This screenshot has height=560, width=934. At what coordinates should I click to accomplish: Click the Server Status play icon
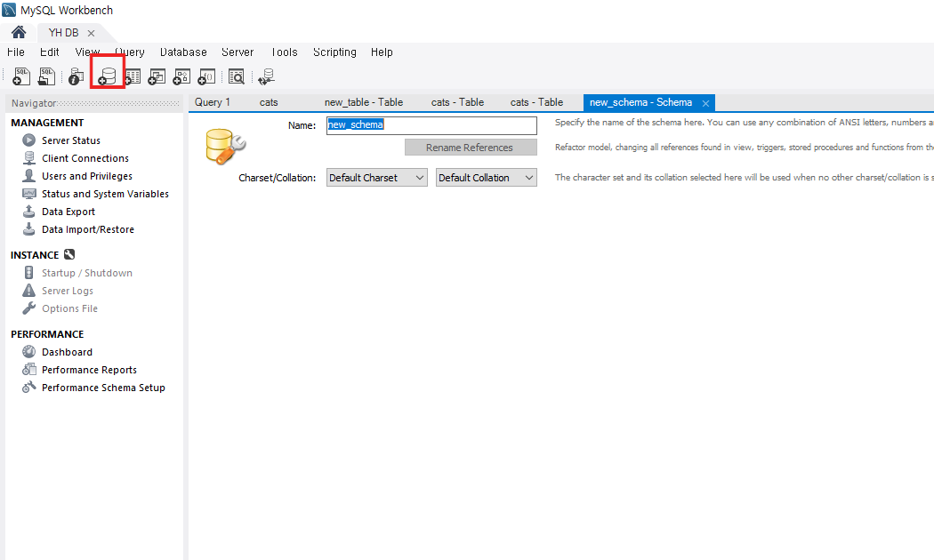tap(28, 140)
